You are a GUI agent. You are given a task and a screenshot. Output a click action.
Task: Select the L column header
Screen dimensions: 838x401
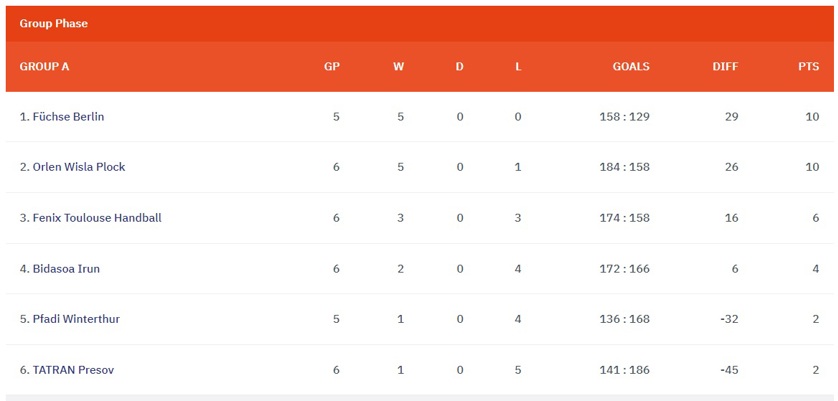click(x=518, y=67)
